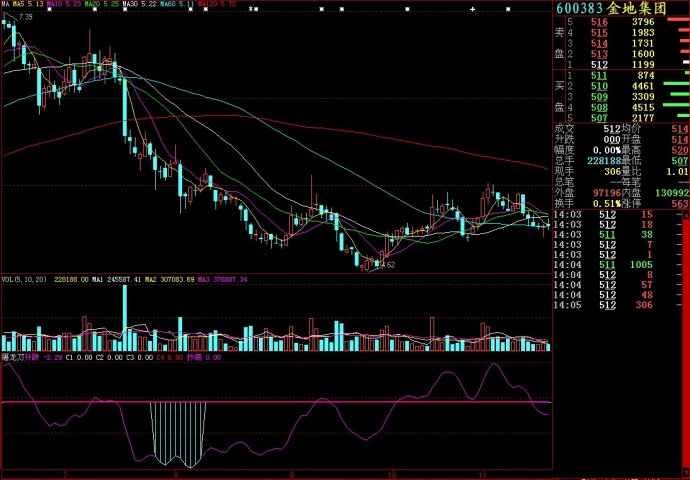Click sell level 4 volume 1983

(x=643, y=33)
